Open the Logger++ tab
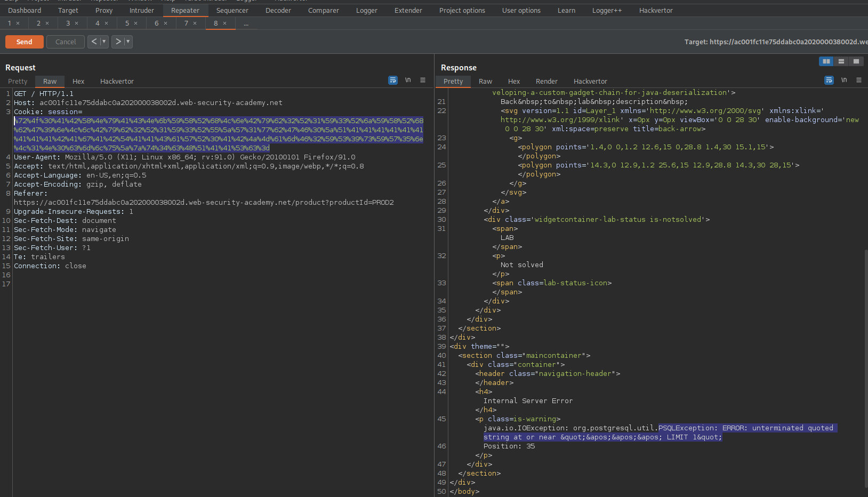This screenshot has width=868, height=497. coord(607,10)
